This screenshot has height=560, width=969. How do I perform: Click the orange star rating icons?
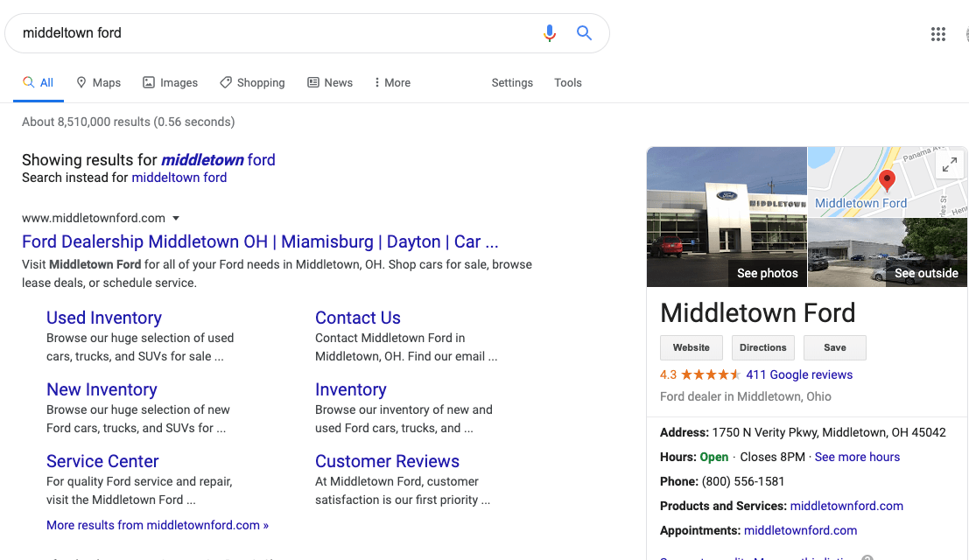(711, 374)
